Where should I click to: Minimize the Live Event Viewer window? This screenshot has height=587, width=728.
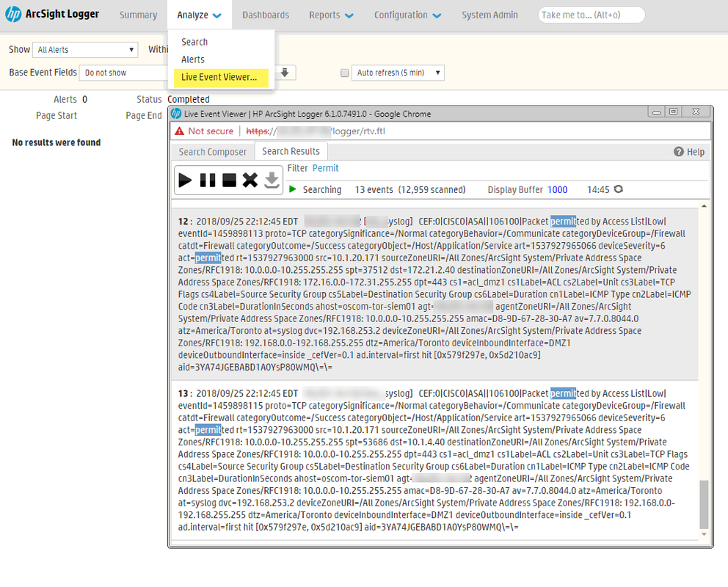coord(656,112)
